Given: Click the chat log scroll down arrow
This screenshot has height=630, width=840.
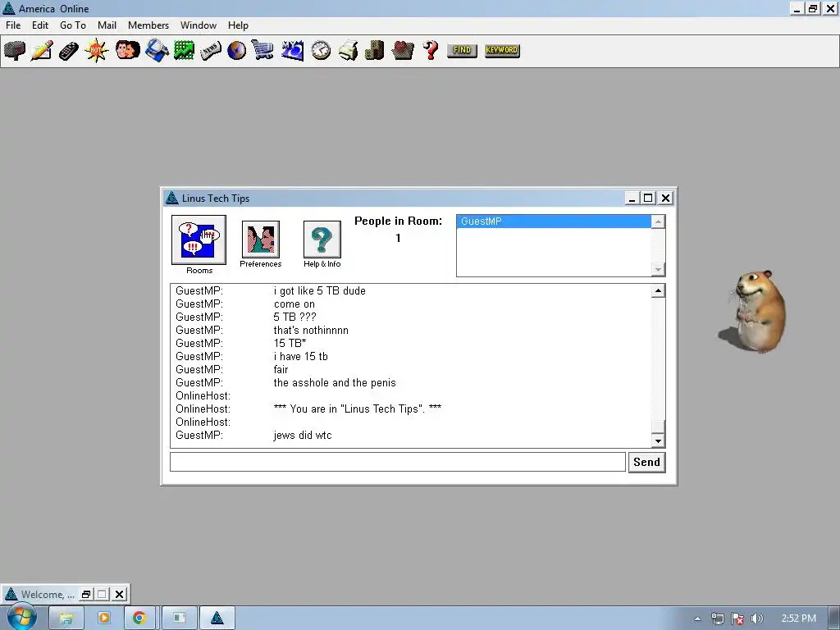Looking at the screenshot, I should coord(658,441).
